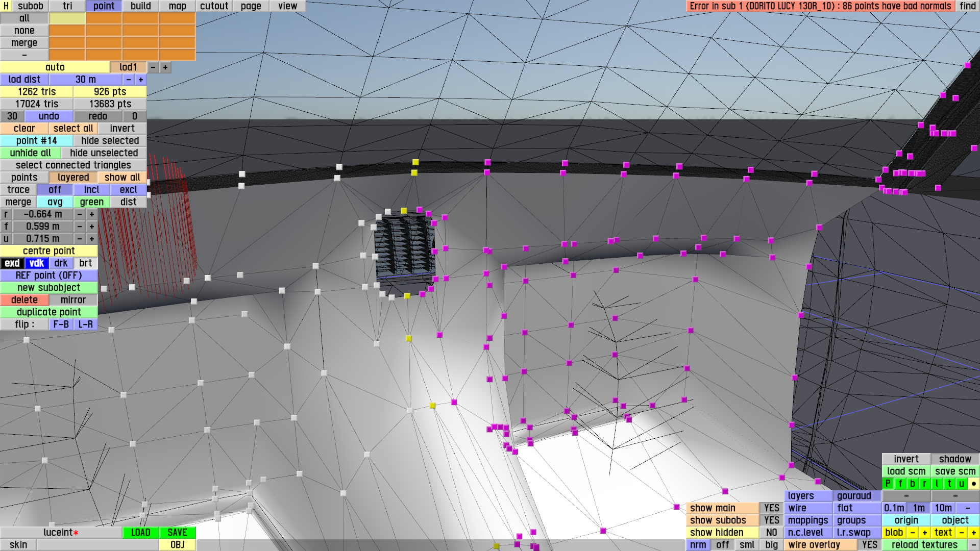Decrease text size with minus
The width and height of the screenshot is (980, 551).
click(961, 533)
